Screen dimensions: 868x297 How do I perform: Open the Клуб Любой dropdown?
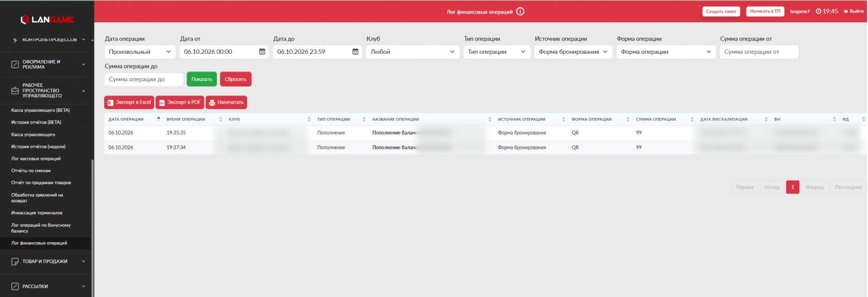click(413, 52)
